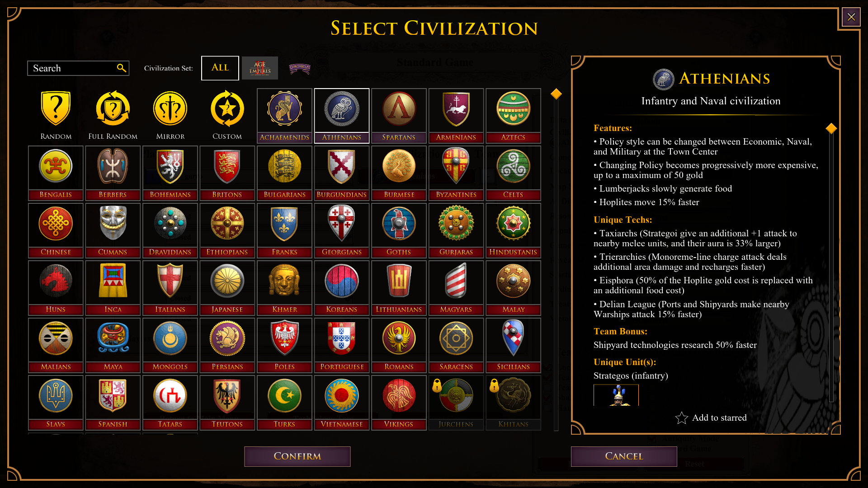Confirm the civilization selection
Screen dimensions: 868x488
[x=297, y=456]
